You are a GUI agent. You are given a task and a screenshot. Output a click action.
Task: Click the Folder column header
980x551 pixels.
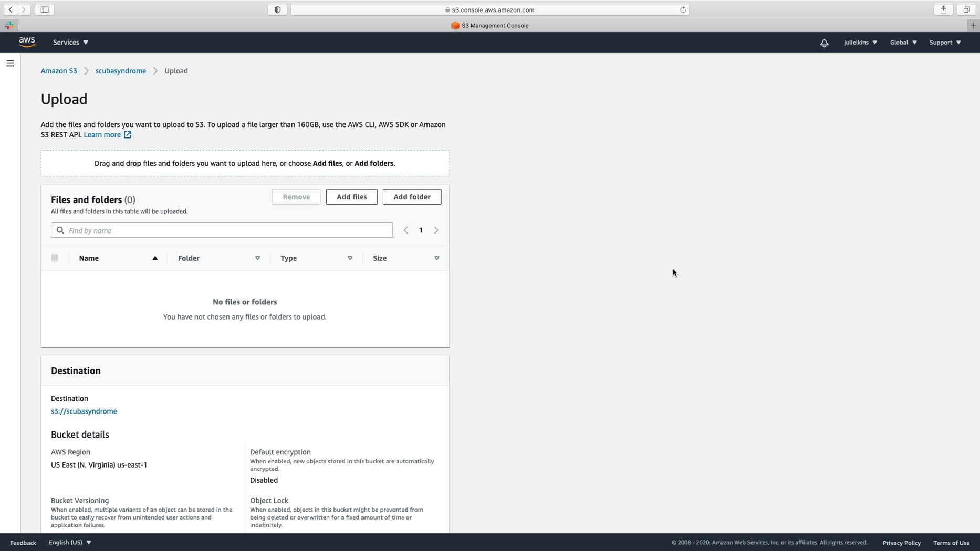189,258
